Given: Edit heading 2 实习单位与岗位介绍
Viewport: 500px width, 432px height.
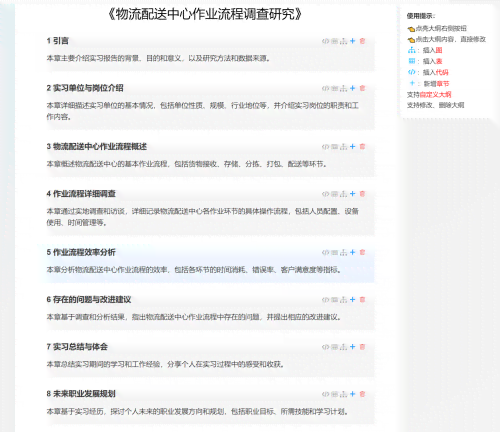Looking at the screenshot, I should coord(85,88).
